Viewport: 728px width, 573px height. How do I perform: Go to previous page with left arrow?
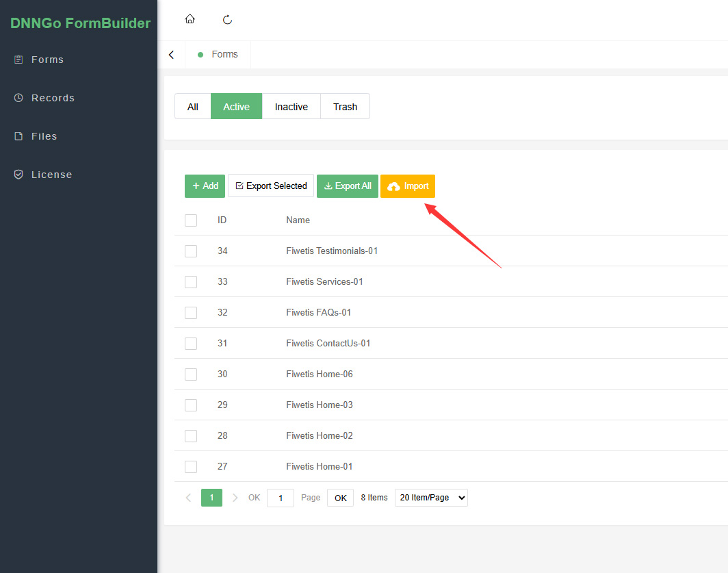tap(189, 498)
